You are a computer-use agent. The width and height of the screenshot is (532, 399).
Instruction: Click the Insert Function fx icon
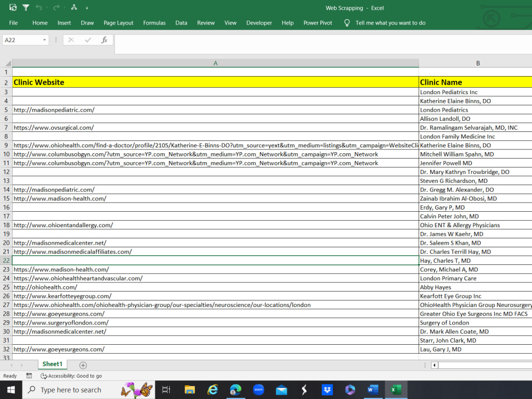104,40
